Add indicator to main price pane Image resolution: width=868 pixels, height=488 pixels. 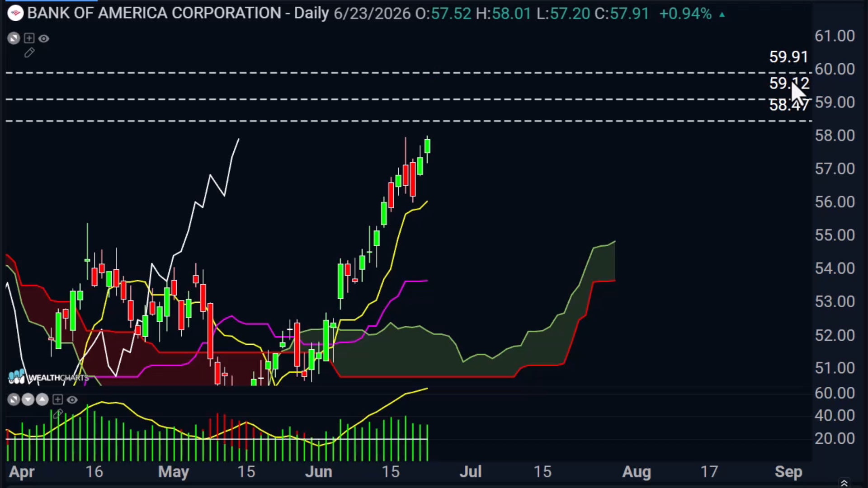pos(29,38)
